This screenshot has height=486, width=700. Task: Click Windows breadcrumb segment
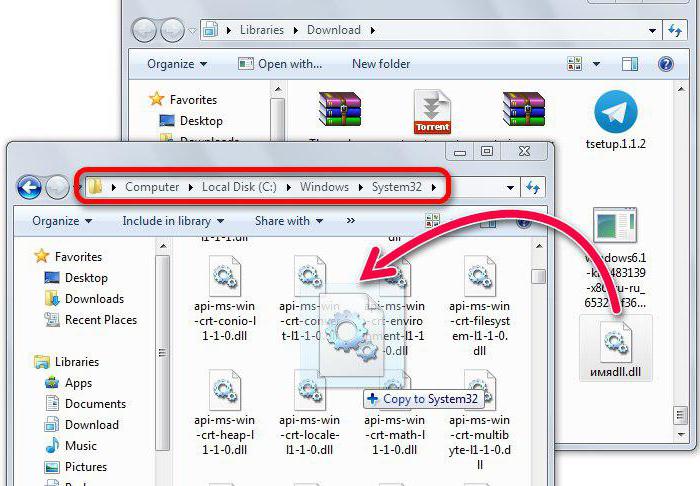[324, 187]
